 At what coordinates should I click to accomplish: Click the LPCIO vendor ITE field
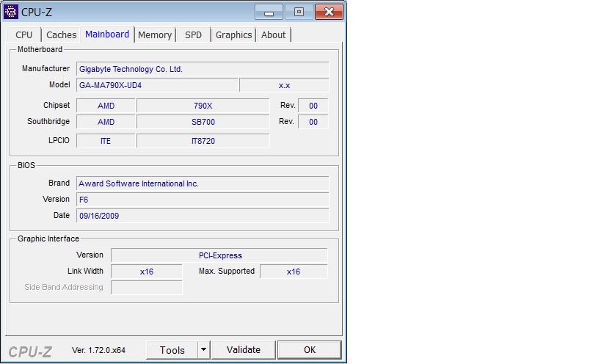tap(106, 141)
